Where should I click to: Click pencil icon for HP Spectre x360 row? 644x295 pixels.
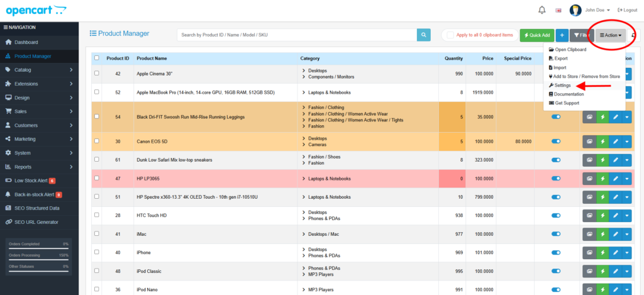(x=616, y=197)
